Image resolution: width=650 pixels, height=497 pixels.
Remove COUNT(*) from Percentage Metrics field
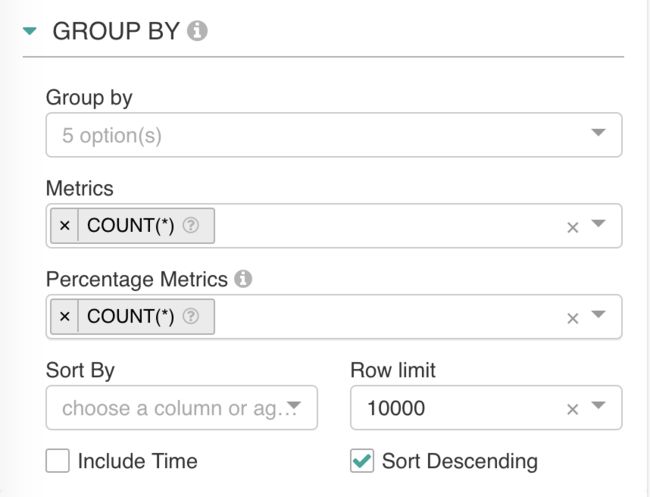click(x=64, y=317)
